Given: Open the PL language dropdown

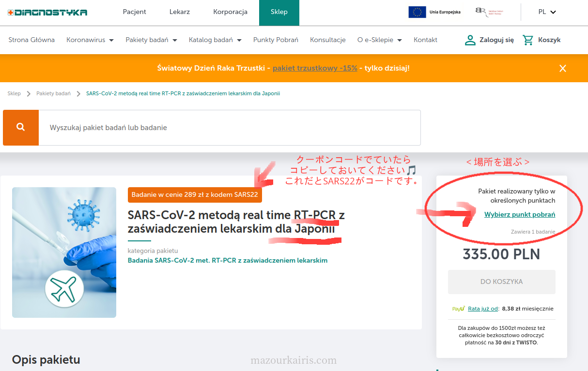Looking at the screenshot, I should click(x=547, y=12).
